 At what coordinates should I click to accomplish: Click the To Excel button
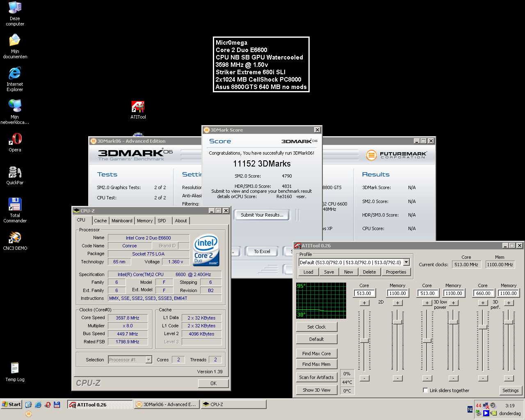(x=262, y=251)
